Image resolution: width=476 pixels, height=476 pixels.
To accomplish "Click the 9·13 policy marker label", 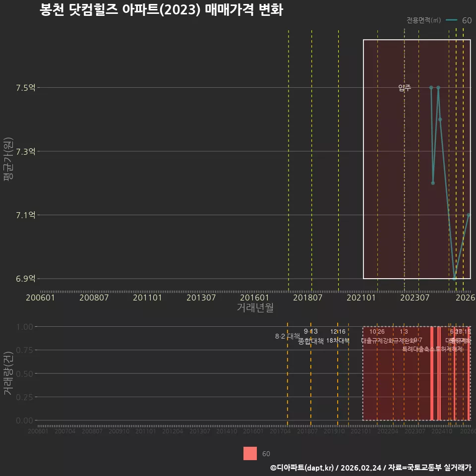I will pos(311,331).
